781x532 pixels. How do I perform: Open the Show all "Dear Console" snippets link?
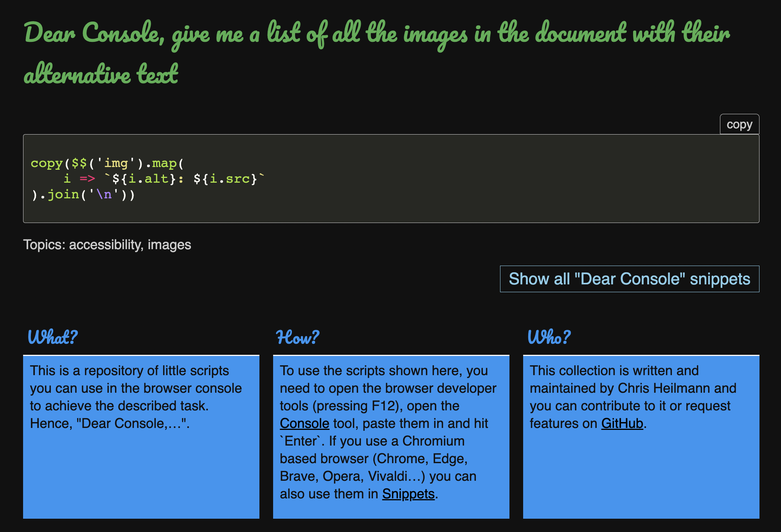click(x=629, y=279)
